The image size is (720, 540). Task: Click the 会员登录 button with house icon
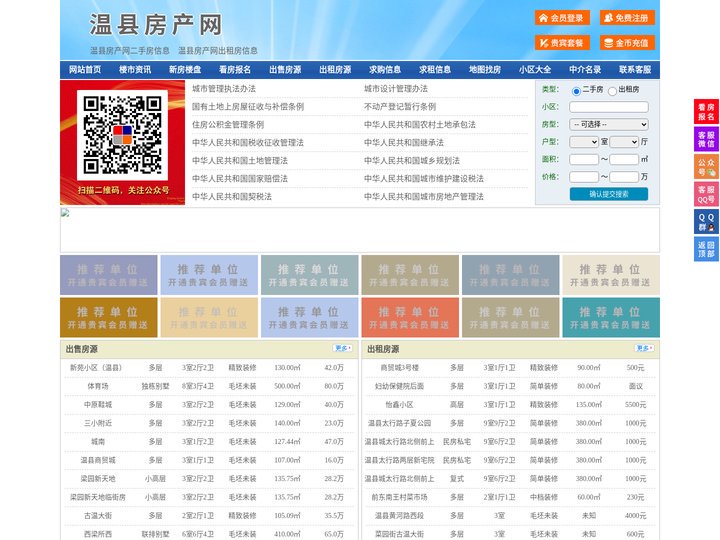click(x=562, y=18)
